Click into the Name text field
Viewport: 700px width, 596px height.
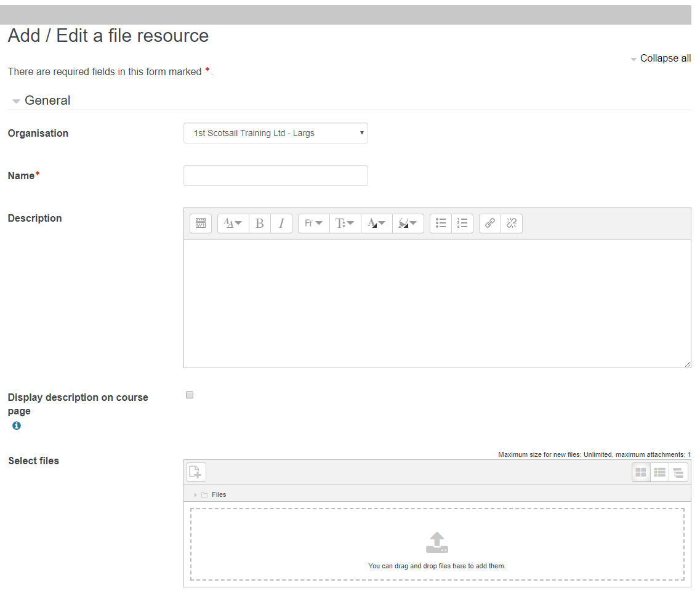pos(275,175)
